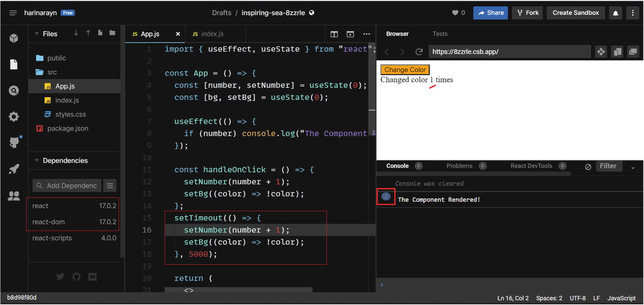The image size is (644, 305).
Task: Toggle the split editor layout icon
Action: click(334, 34)
